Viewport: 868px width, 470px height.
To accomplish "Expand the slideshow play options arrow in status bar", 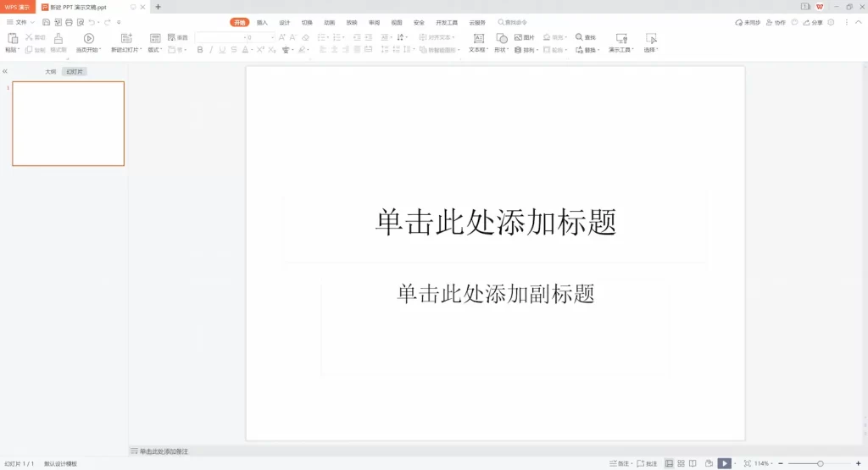I will coord(735,463).
